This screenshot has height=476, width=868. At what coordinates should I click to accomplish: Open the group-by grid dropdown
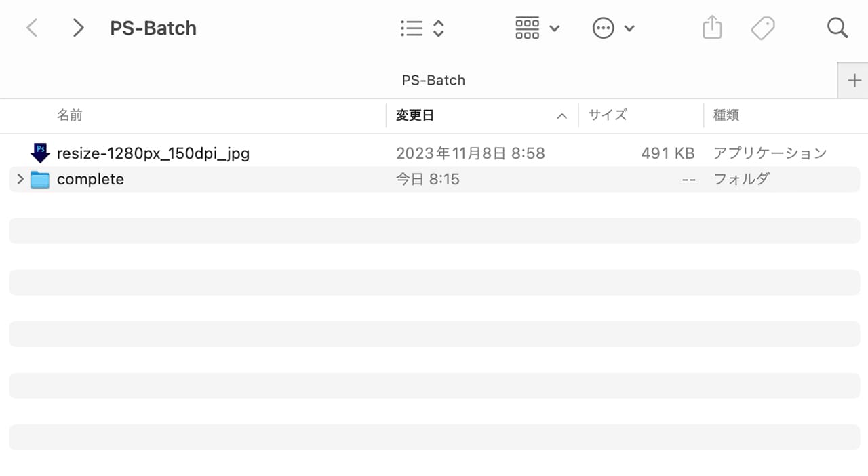pyautogui.click(x=537, y=28)
